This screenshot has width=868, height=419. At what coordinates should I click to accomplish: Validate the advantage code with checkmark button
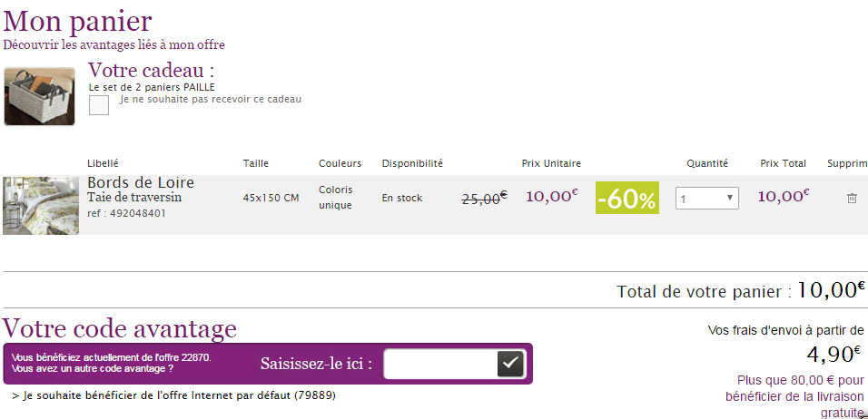pyautogui.click(x=510, y=364)
